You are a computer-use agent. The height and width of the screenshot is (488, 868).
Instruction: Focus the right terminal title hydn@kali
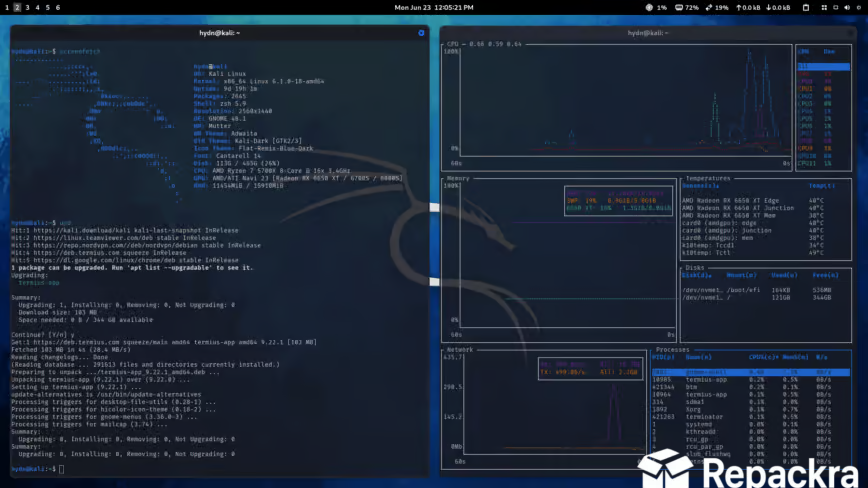pos(648,33)
